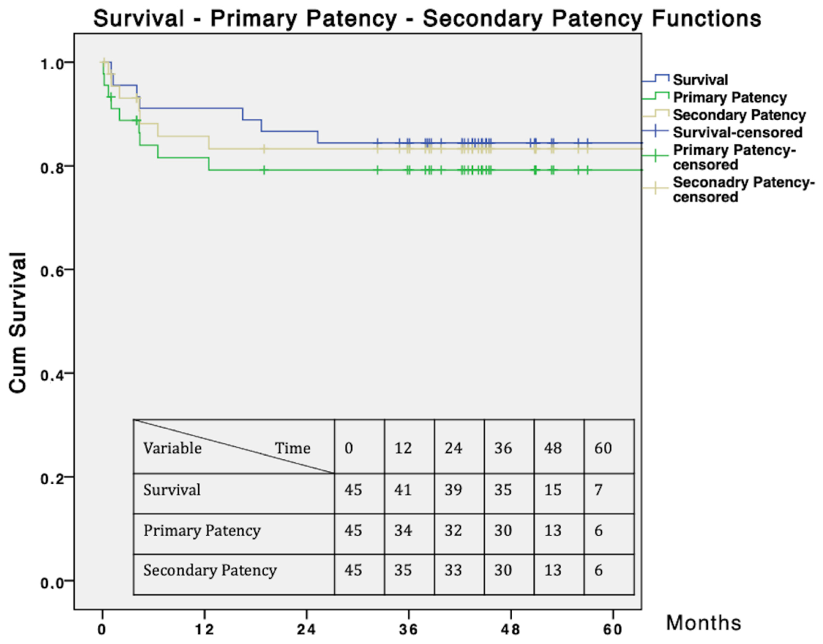Click the "Primary Patency" text in the legend
Image resolution: width=823 pixels, height=644 pixels.
(730, 97)
